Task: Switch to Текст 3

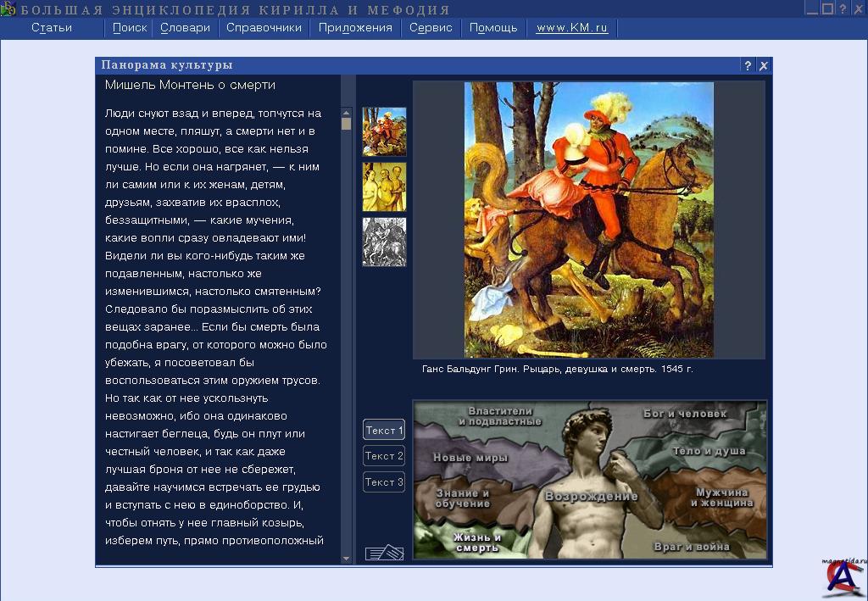Action: tap(384, 482)
